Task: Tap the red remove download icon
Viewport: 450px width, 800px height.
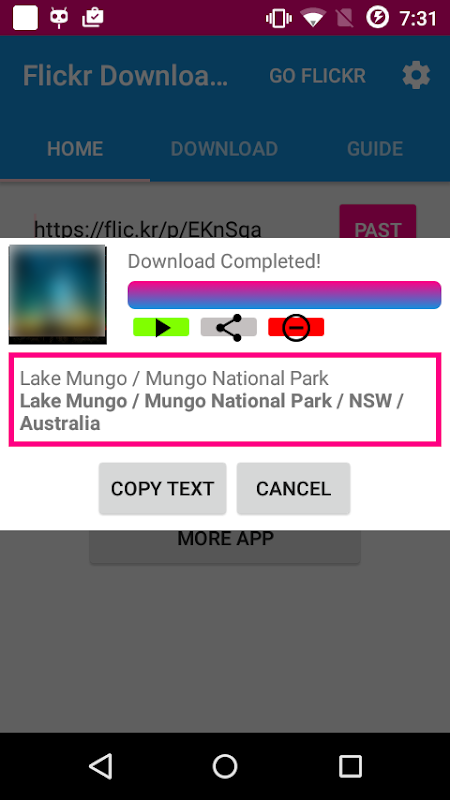Action: tap(296, 327)
